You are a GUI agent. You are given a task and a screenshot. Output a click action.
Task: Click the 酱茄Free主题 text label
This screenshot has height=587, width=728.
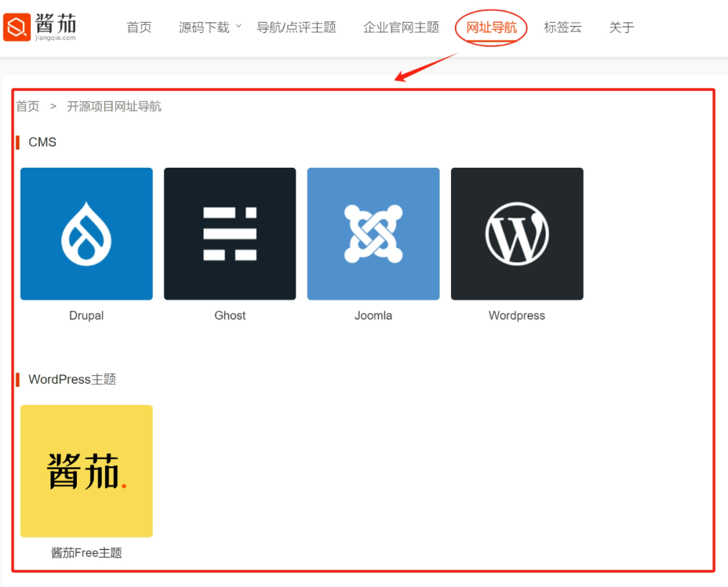(86, 553)
